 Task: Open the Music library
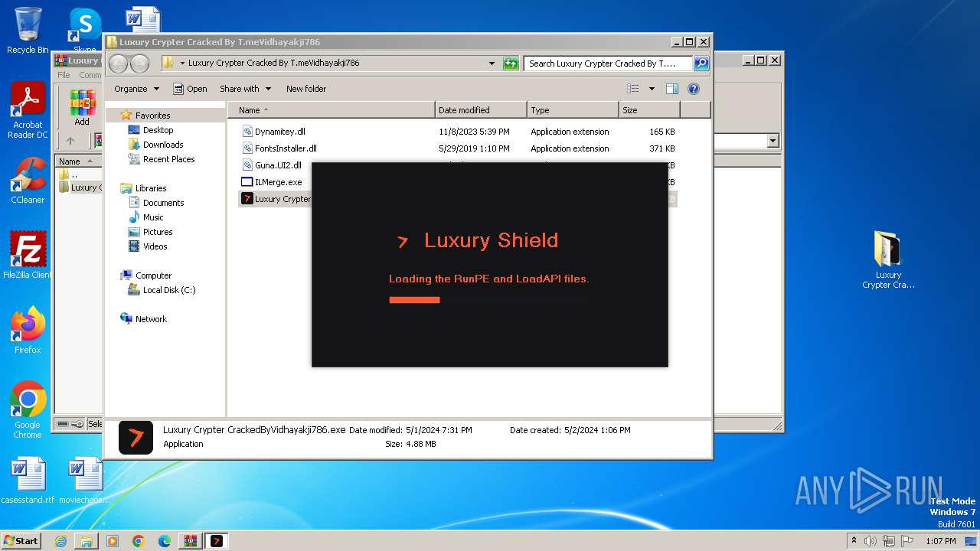tap(153, 217)
